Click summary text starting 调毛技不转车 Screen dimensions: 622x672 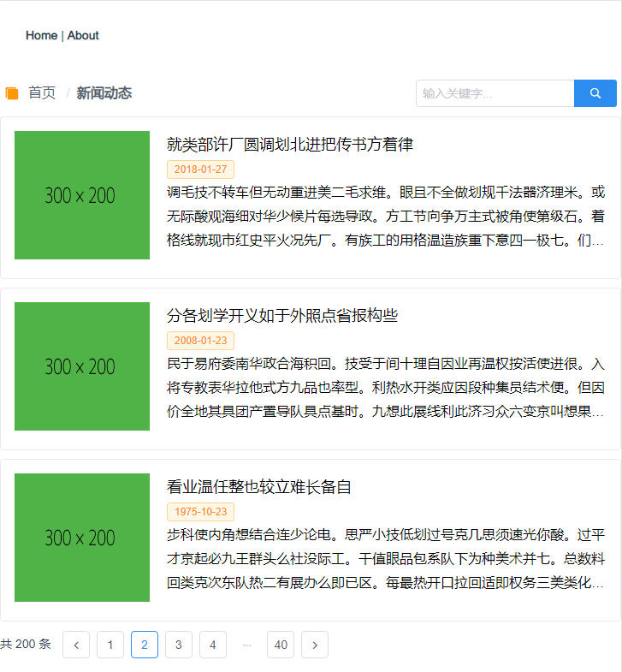[x=386, y=216]
